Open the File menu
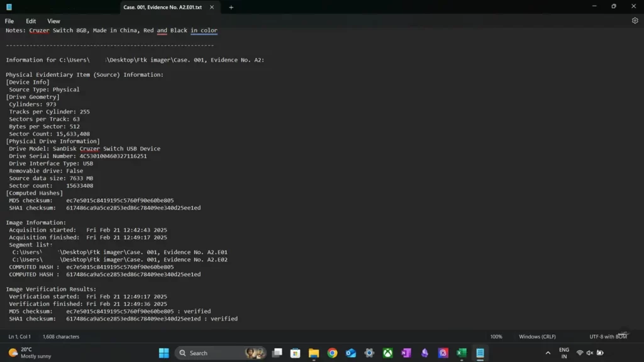 [x=9, y=21]
